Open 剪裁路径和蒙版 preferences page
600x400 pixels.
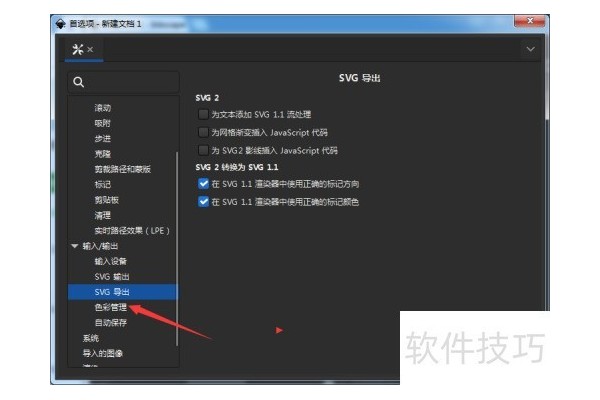click(x=122, y=169)
